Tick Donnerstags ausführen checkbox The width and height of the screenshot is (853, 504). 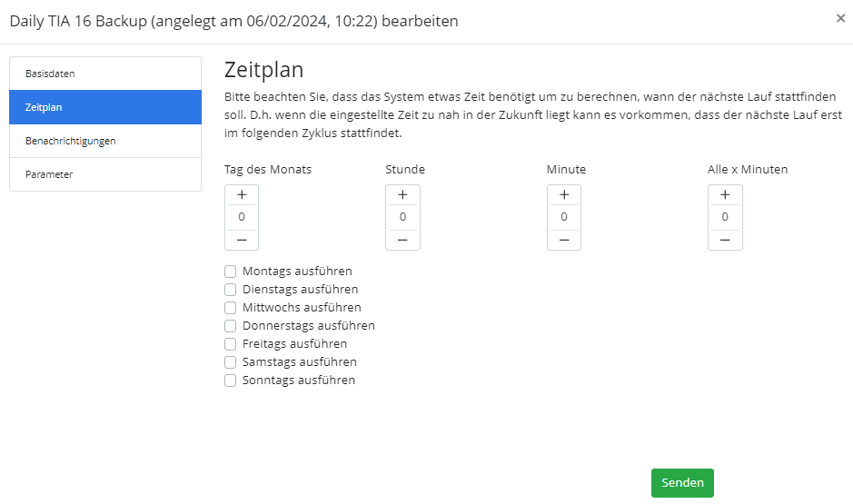(x=231, y=326)
